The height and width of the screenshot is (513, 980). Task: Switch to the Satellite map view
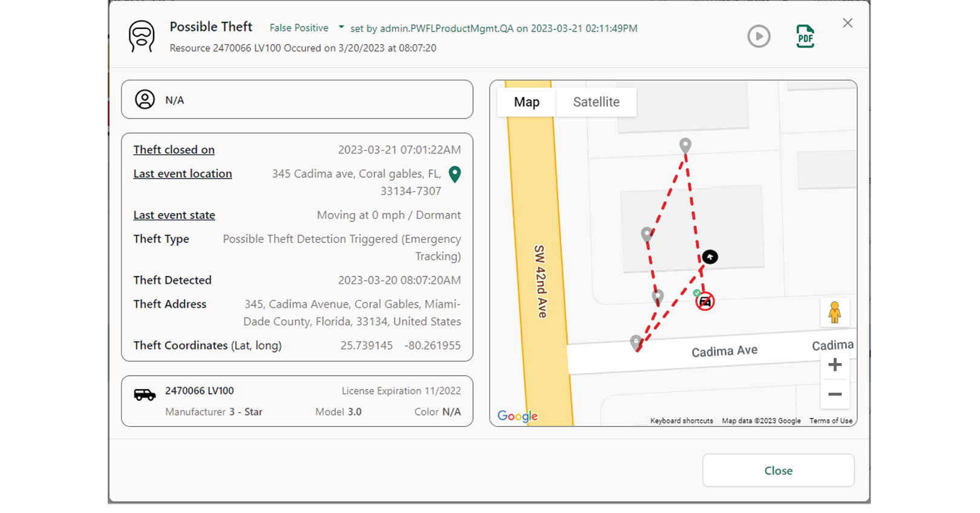click(596, 102)
